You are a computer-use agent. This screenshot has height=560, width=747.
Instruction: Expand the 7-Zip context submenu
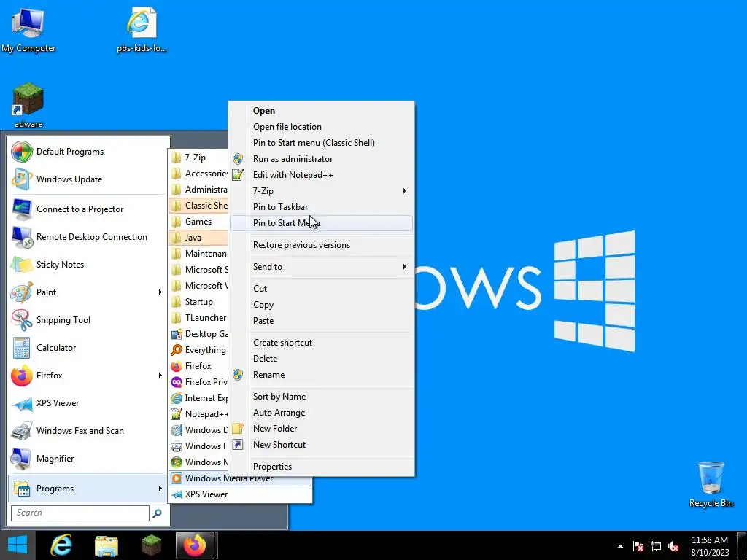click(322, 191)
